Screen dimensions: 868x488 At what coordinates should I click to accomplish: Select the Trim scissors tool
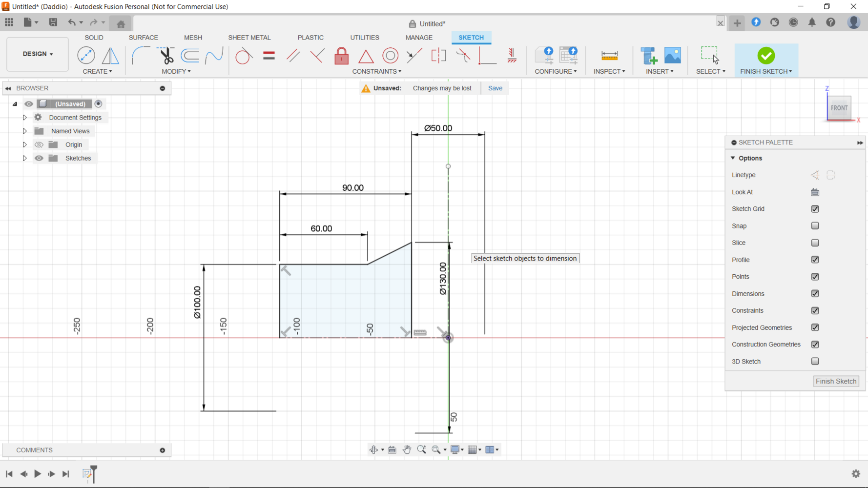click(x=166, y=55)
